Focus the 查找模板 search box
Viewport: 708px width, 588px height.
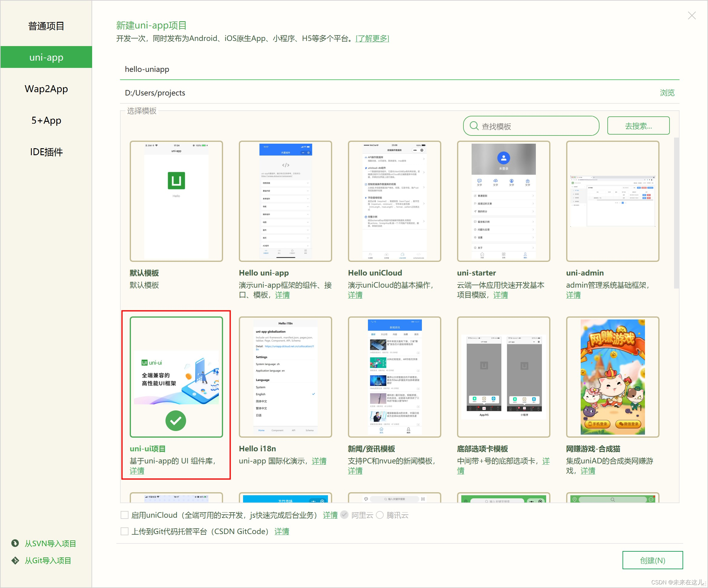pos(531,126)
